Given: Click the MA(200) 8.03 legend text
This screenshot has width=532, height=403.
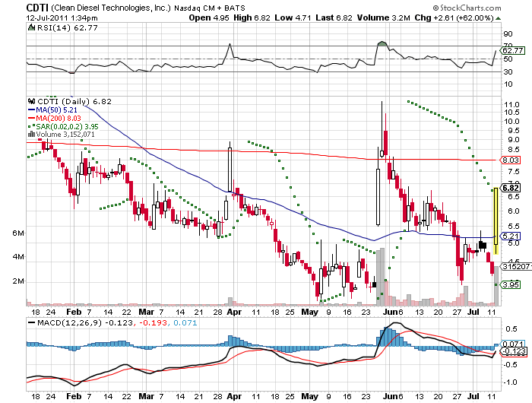Looking at the screenshot, I should 59,118.
